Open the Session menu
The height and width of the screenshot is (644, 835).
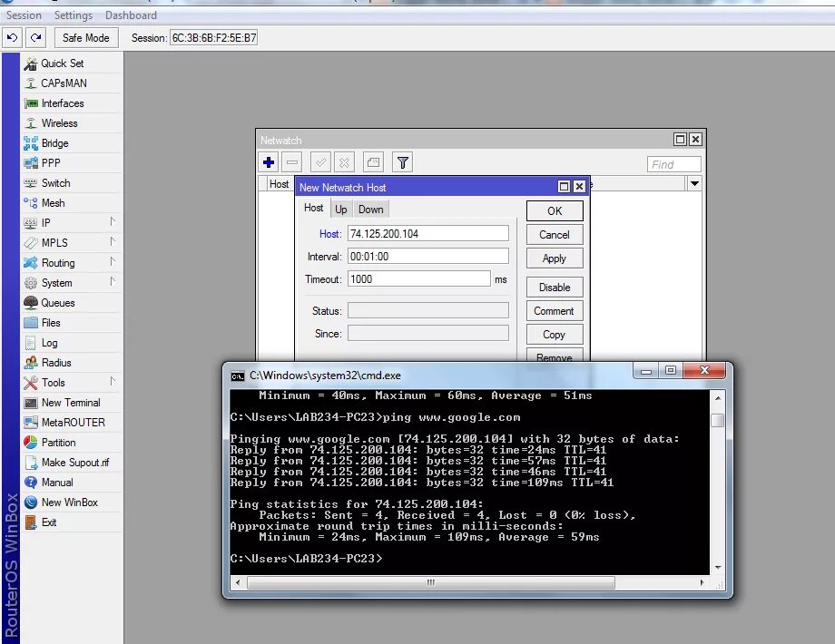(23, 15)
